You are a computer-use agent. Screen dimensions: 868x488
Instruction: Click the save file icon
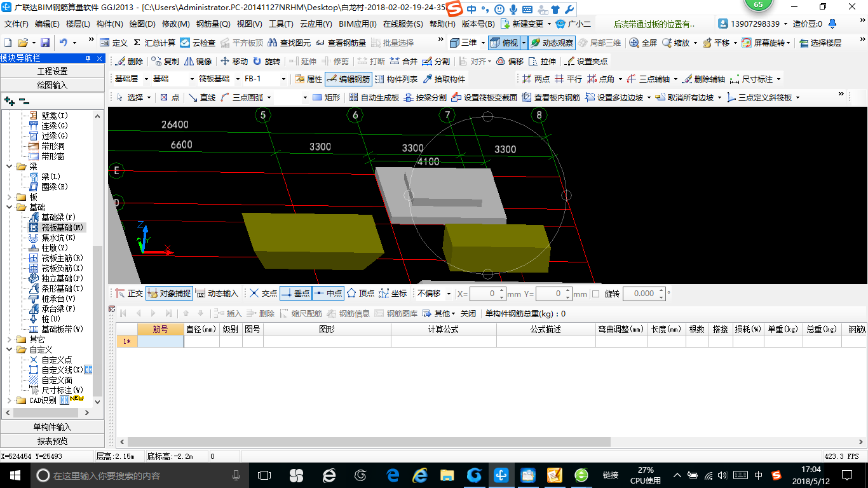[x=45, y=43]
